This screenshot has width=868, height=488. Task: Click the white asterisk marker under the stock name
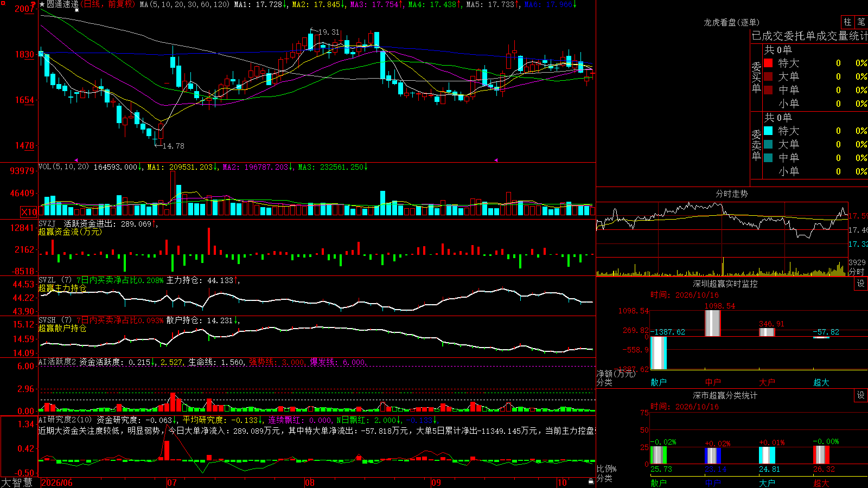[77, 10]
